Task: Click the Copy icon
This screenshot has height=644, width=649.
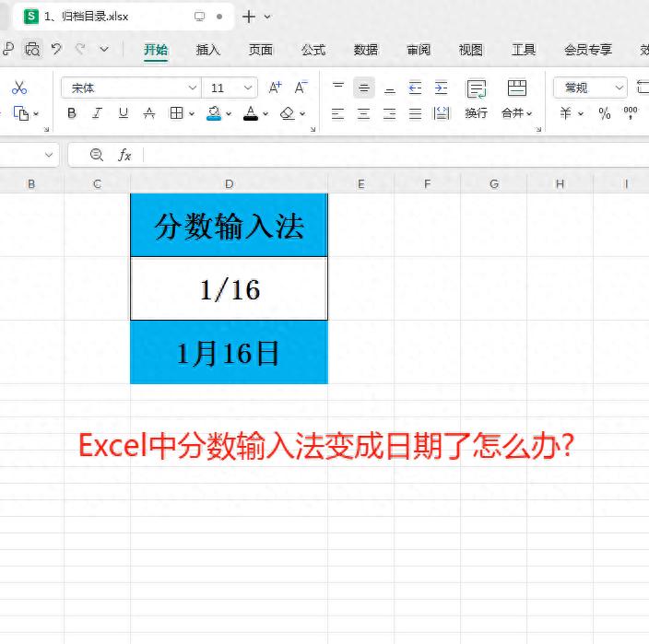Action: click(20, 113)
